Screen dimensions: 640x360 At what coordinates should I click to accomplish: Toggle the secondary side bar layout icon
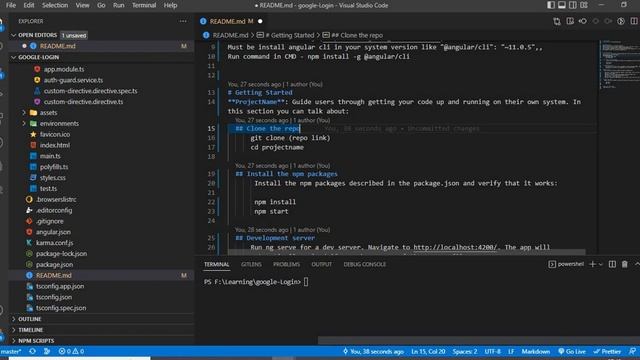pos(573,5)
